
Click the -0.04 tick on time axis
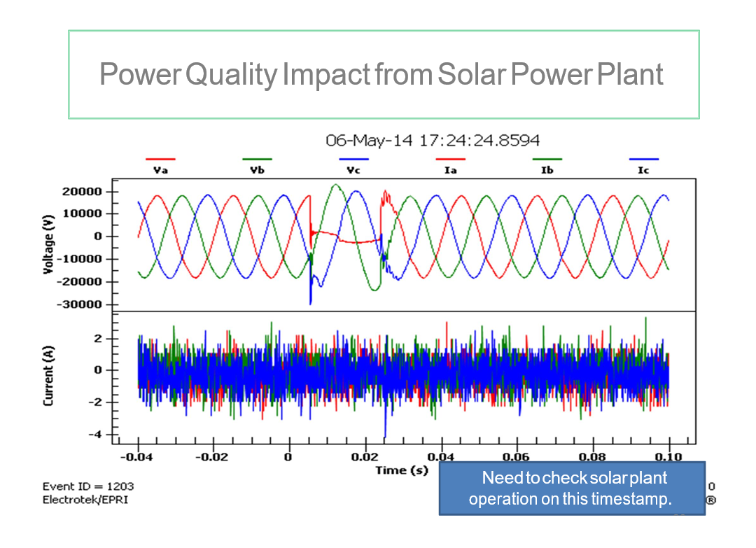(138, 458)
